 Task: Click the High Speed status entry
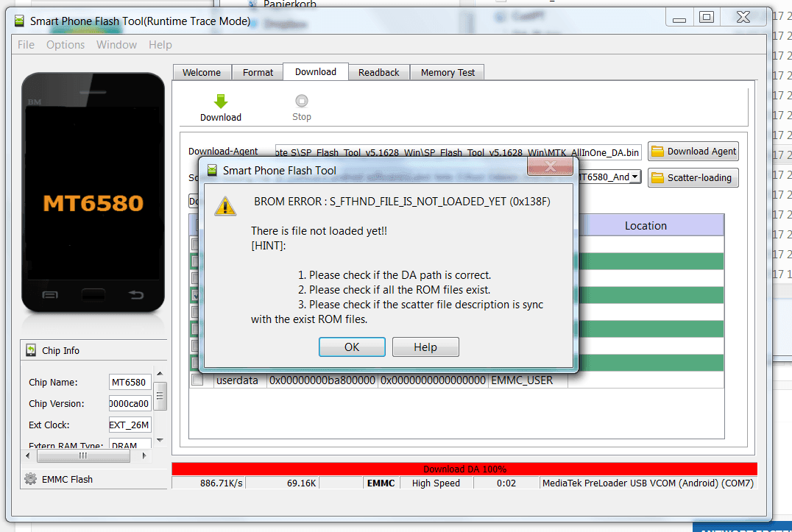[x=436, y=483]
